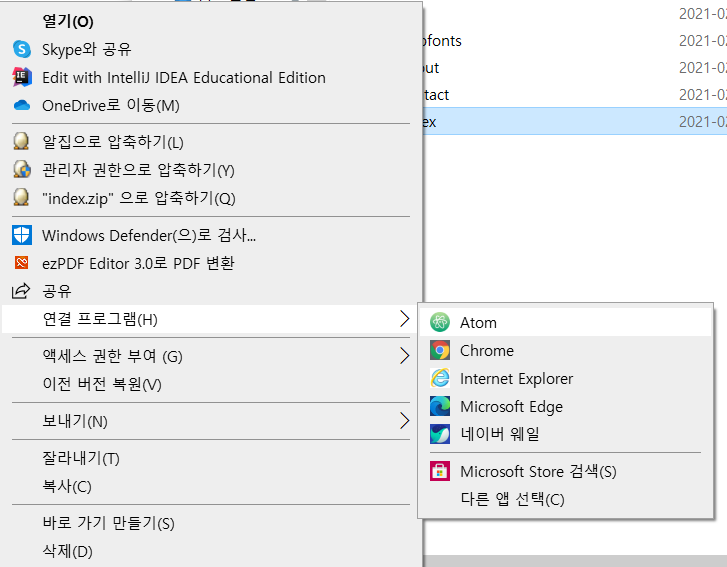Viewport: 727px width, 567px height.
Task: Click the Microsoft Edge icon
Action: tap(440, 406)
